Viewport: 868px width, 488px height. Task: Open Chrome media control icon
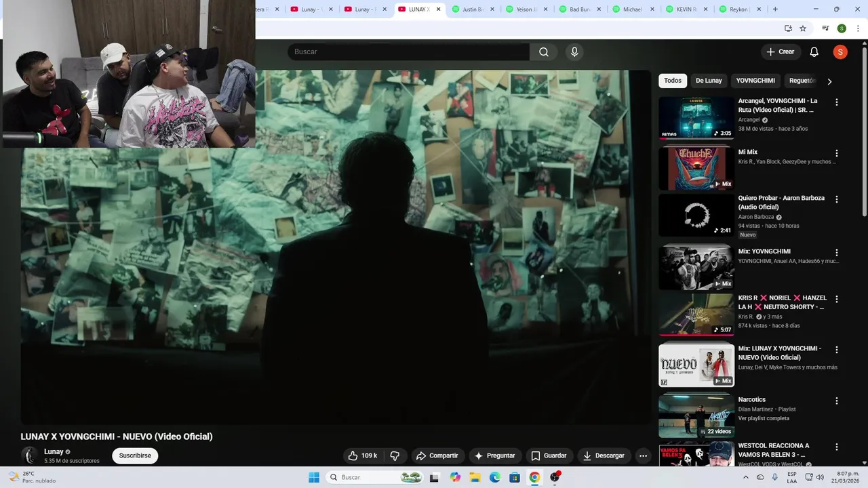825,28
